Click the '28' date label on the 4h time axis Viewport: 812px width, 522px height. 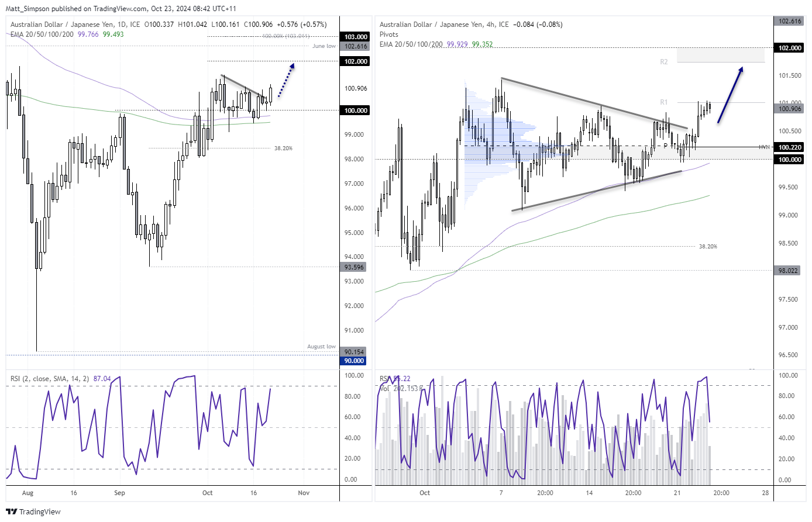pyautogui.click(x=765, y=493)
